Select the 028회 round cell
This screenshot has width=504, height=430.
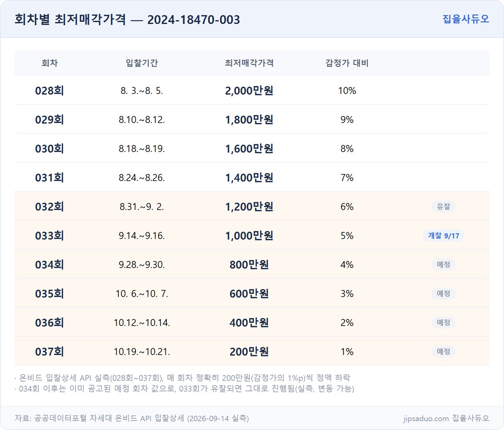click(x=50, y=90)
